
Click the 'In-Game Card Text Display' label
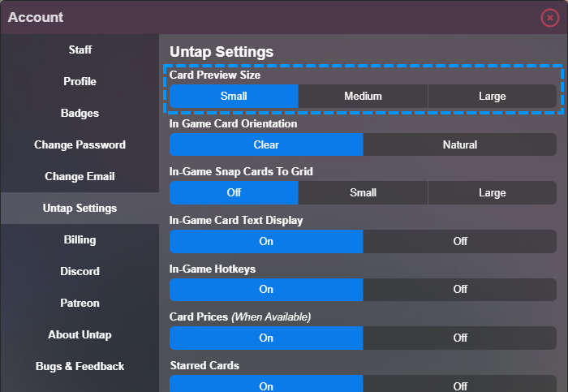[236, 220]
